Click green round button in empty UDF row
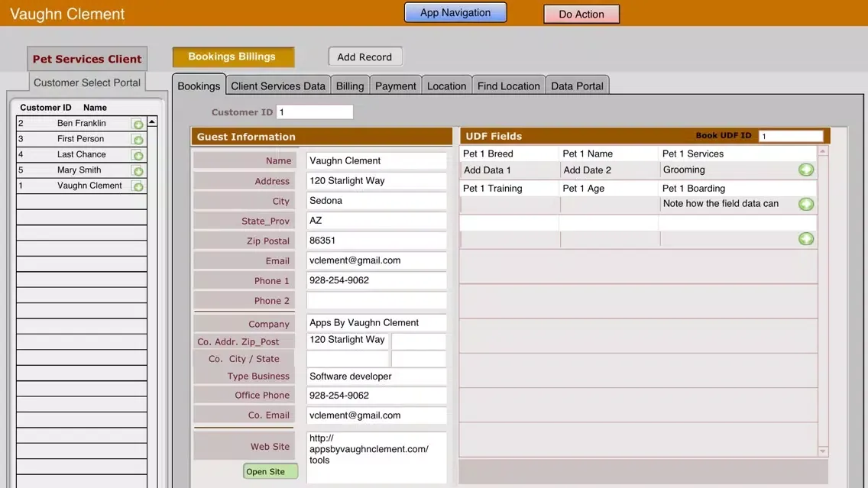This screenshot has width=868, height=488. pyautogui.click(x=806, y=239)
